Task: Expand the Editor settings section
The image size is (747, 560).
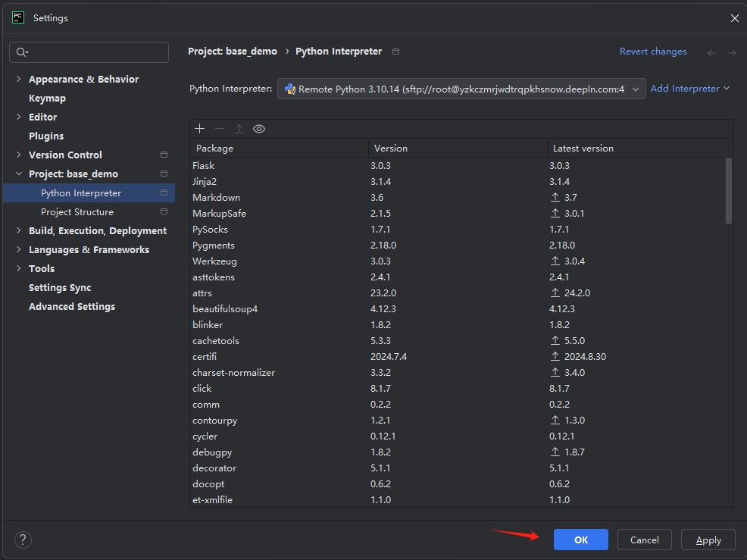Action: [x=19, y=117]
